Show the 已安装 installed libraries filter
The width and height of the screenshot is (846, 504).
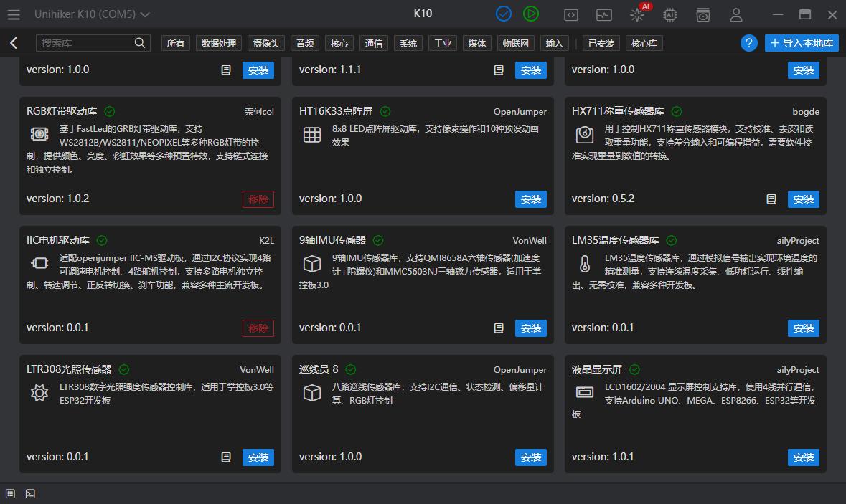click(601, 43)
